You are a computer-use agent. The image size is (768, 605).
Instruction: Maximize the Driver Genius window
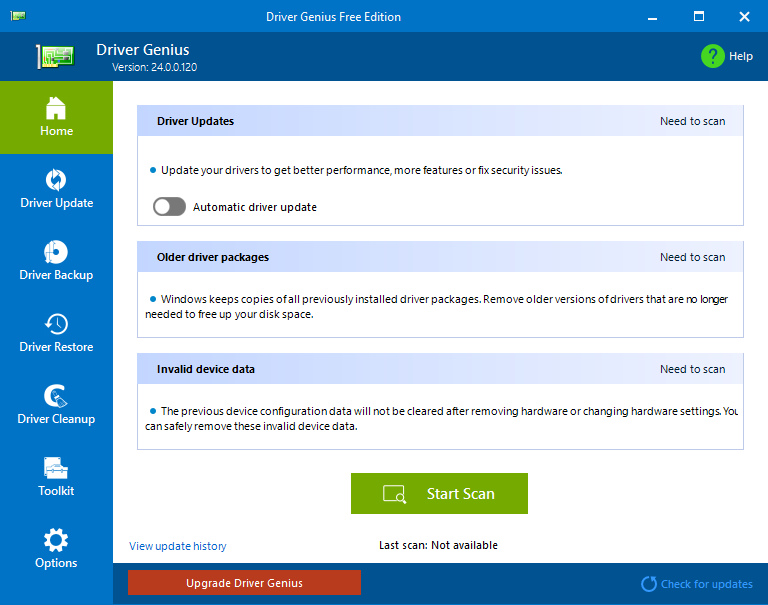[699, 17]
